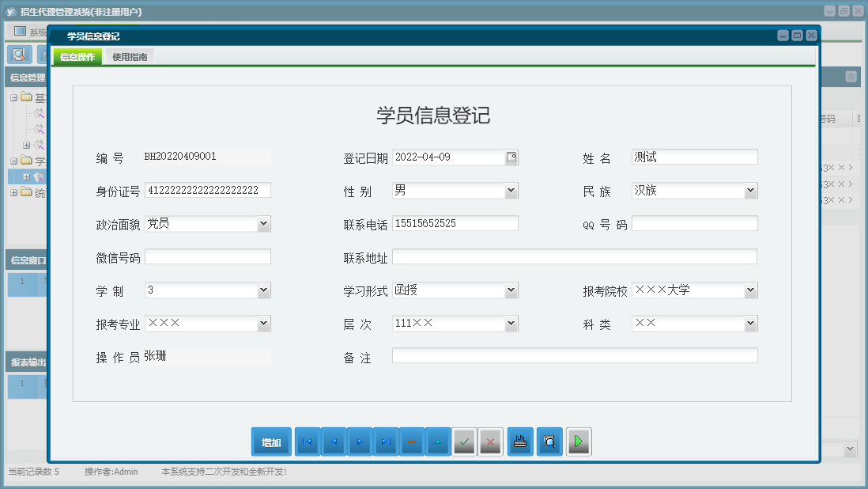
Task: Collapse the first folder in the 信息管理 tree
Action: pos(14,97)
